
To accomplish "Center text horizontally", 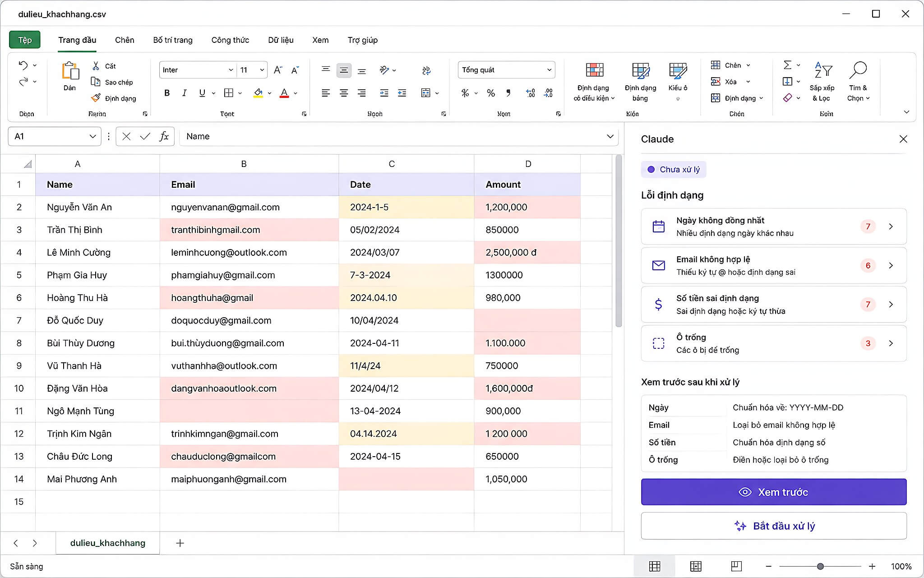I will coord(344,93).
